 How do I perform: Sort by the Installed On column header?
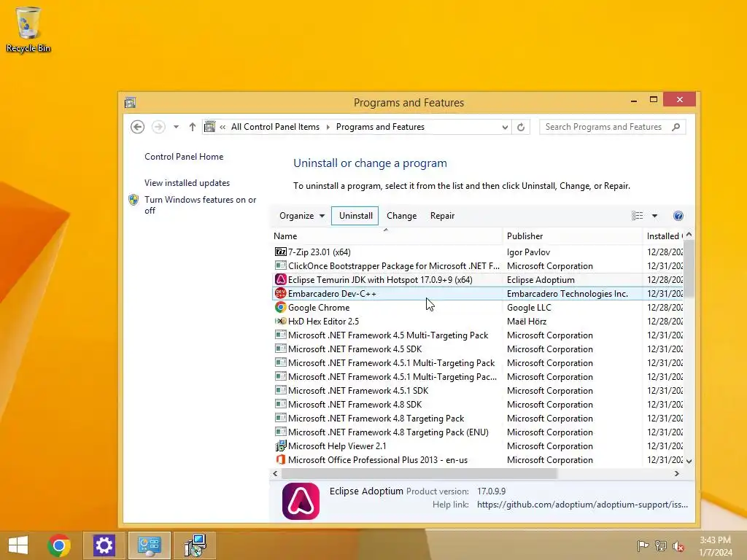(x=664, y=236)
